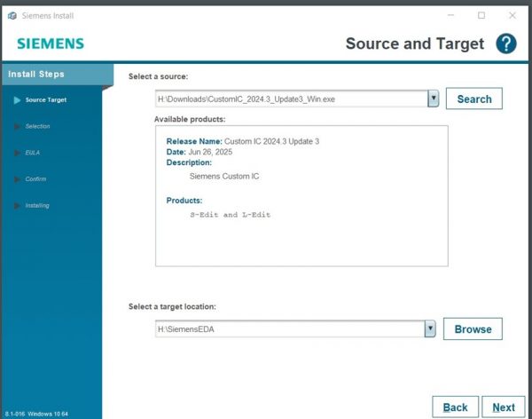532x419 pixels.
Task: Select the Source Target install step
Action: [46, 100]
